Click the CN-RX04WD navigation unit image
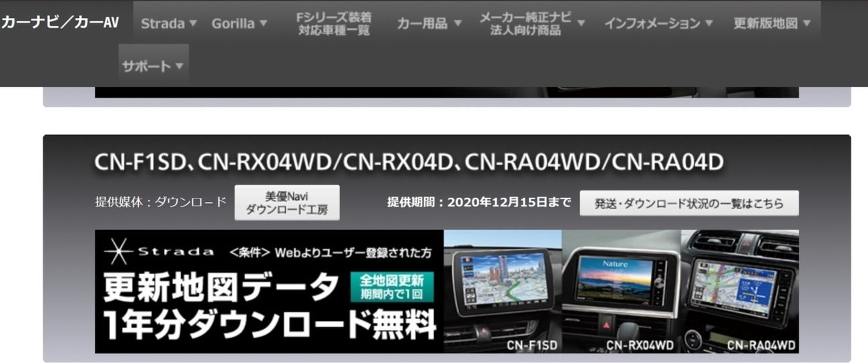 [x=622, y=291]
